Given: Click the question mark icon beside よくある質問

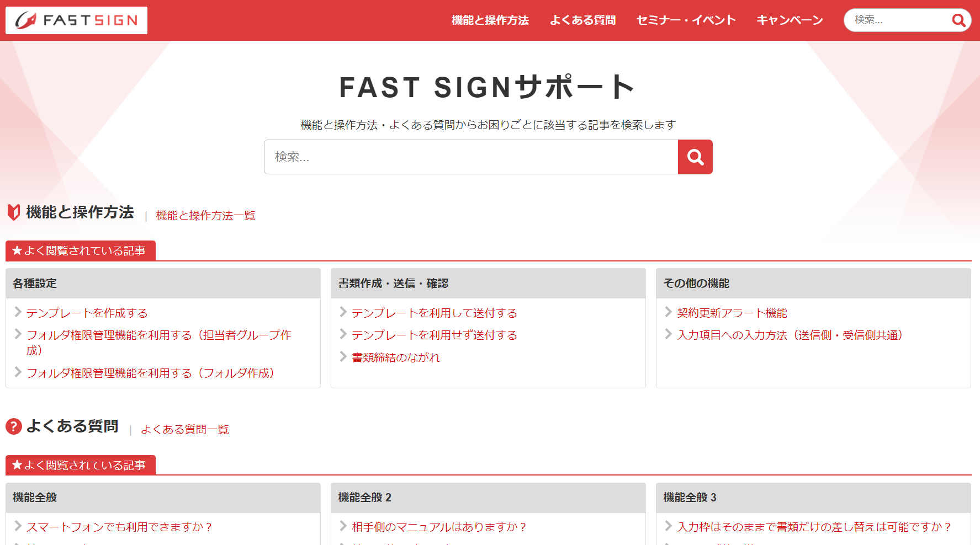Looking at the screenshot, I should pyautogui.click(x=14, y=426).
